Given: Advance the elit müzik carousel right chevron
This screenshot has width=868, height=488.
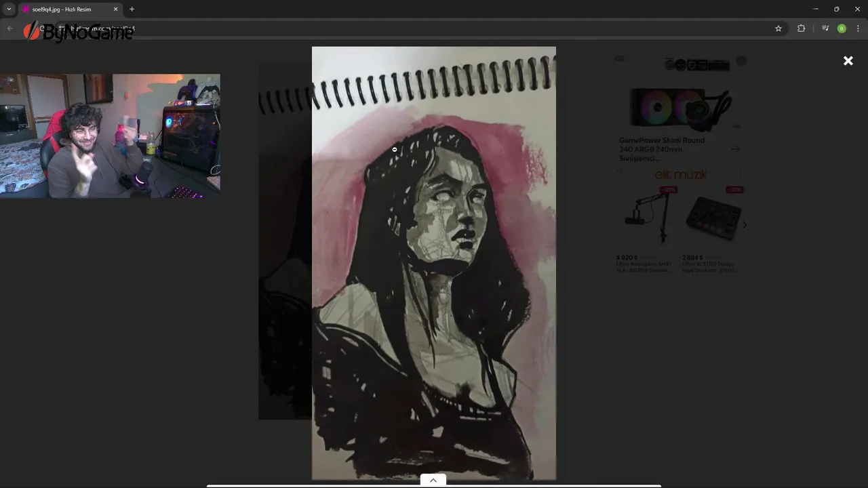Looking at the screenshot, I should coord(745,225).
